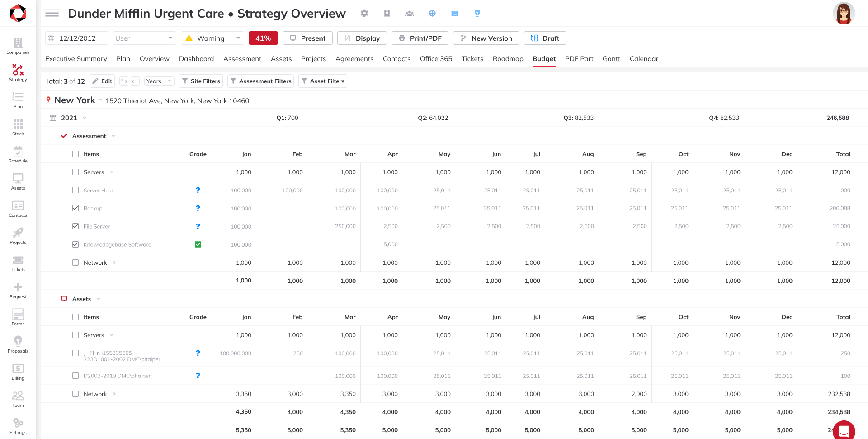This screenshot has width=868, height=439.
Task: Click the user avatar picture
Action: 844,13
